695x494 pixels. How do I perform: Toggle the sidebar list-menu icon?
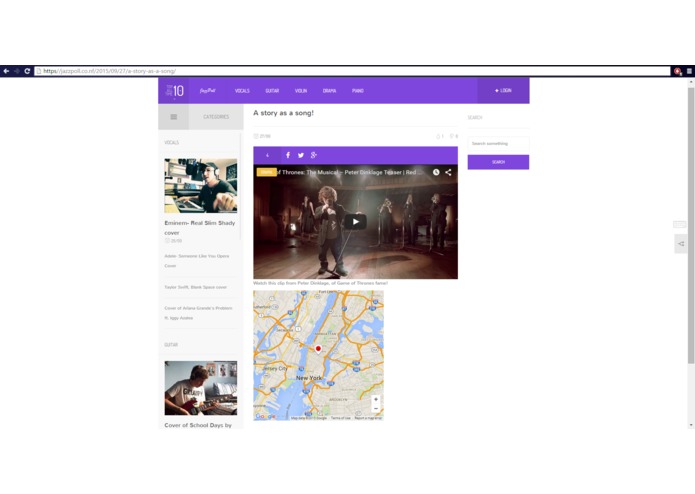[174, 117]
